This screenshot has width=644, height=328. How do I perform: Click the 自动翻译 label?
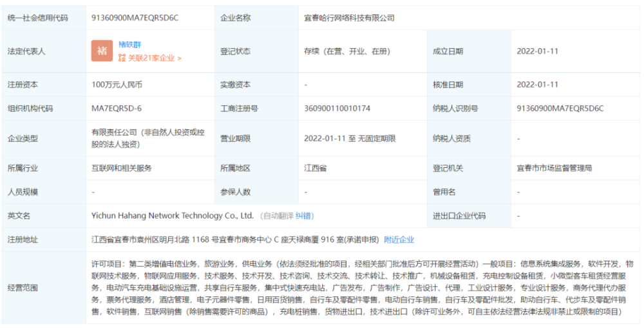point(278,215)
